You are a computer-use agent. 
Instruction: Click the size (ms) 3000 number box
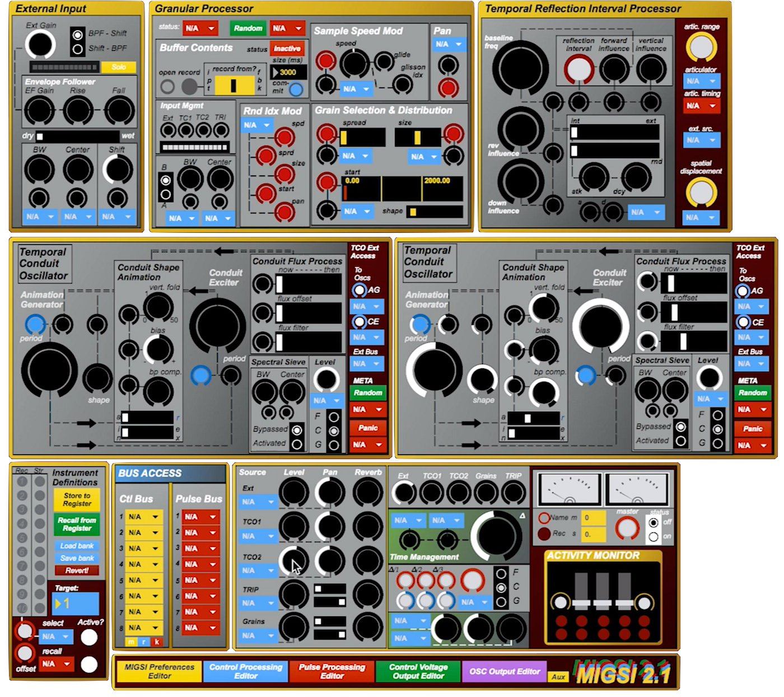click(289, 72)
